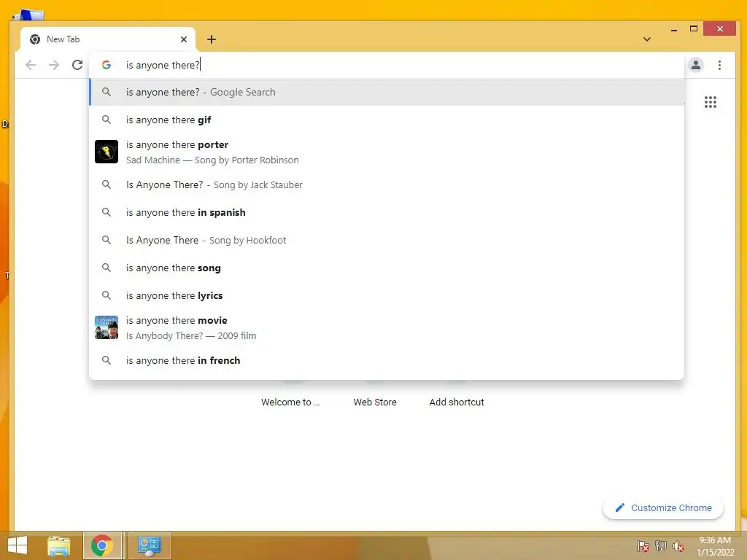Click the Is Anybody There film thumbnail
Viewport: 747px width, 560px height.
coord(107,327)
